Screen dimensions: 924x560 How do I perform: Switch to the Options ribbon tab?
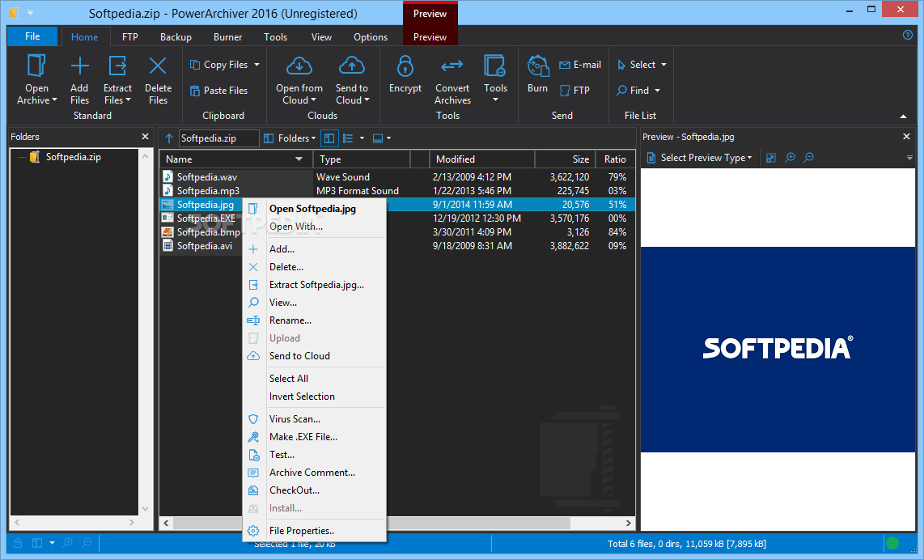click(x=371, y=36)
